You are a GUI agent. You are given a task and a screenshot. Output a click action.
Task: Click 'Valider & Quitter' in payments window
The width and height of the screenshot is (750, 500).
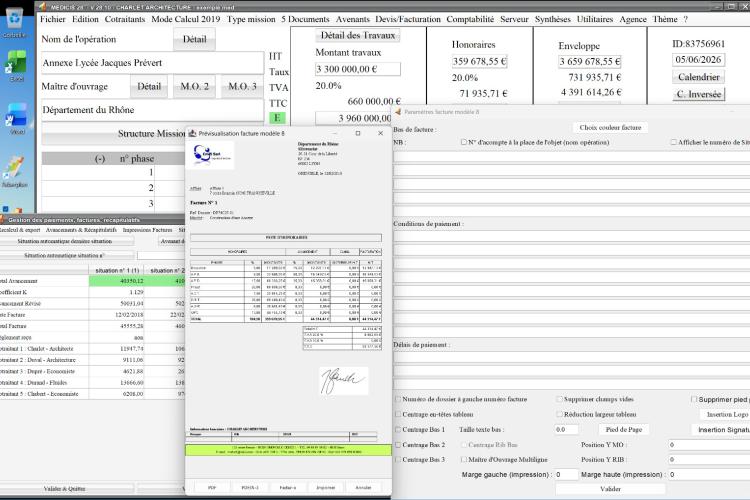pos(65,489)
